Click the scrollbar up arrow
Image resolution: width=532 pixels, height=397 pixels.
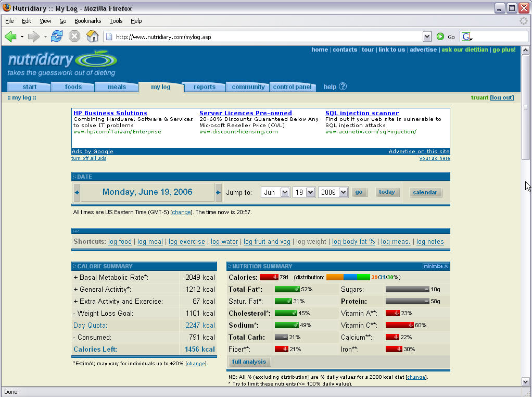[525, 51]
